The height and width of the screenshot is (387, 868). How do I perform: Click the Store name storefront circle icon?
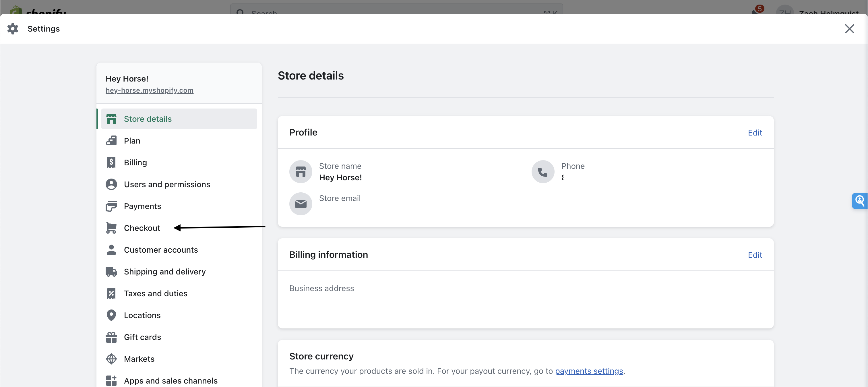(x=301, y=172)
